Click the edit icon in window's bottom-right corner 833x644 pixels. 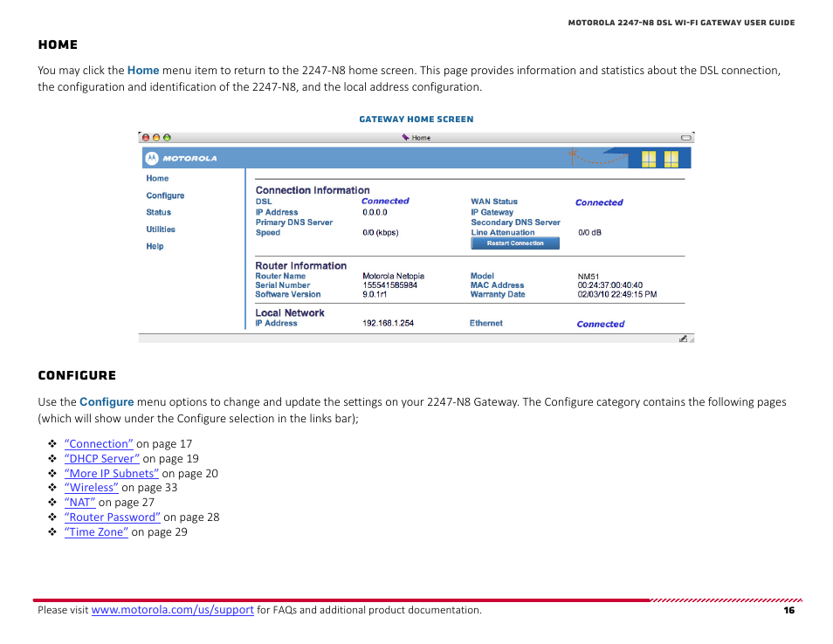[x=683, y=339]
